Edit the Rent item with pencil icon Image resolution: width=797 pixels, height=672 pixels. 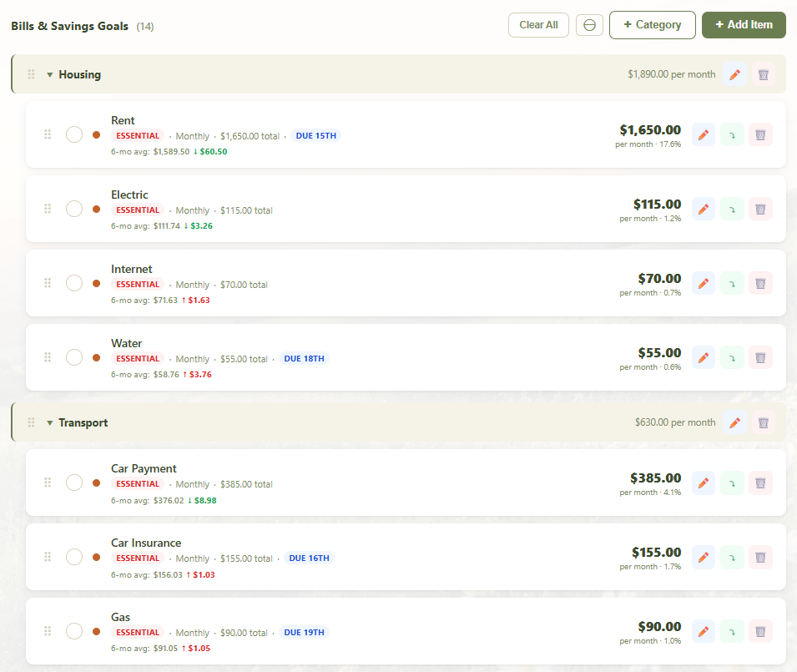click(704, 134)
